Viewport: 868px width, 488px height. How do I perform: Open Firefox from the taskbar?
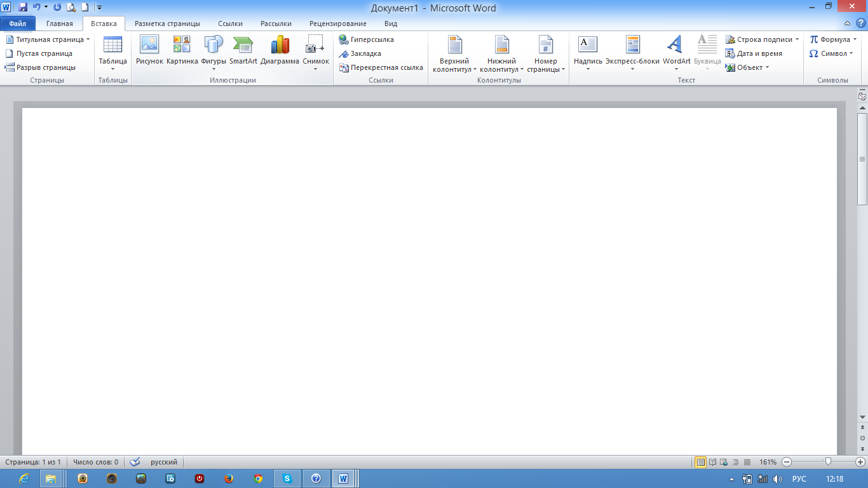229,478
